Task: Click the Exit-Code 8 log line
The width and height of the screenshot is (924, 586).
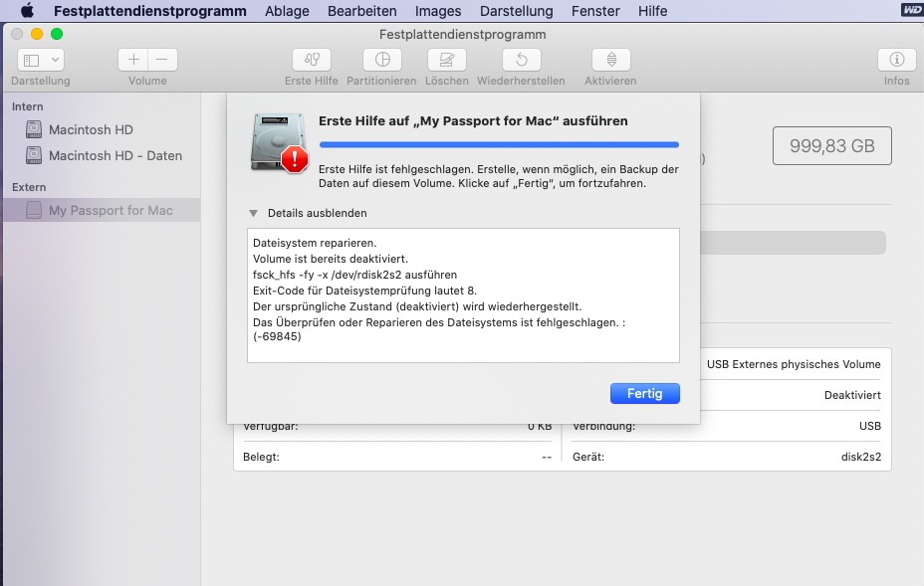Action: coord(364,291)
